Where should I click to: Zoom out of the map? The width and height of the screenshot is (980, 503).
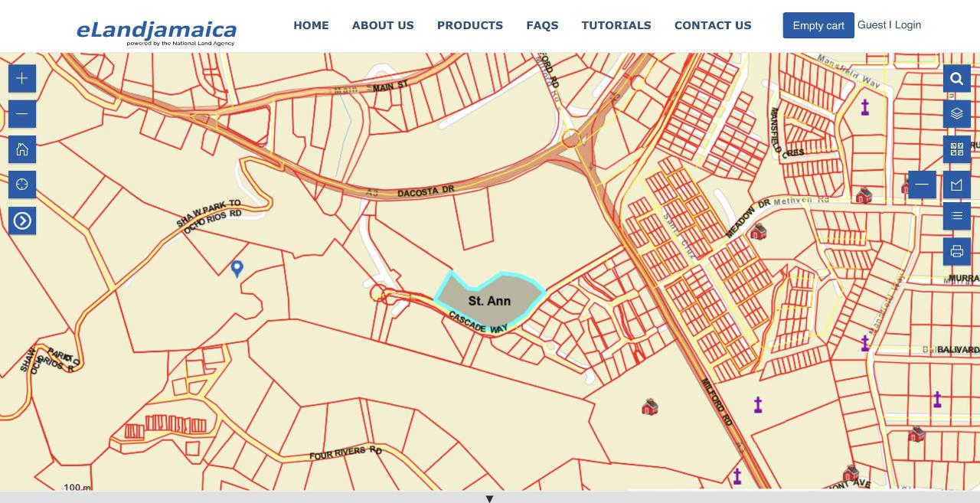22,114
